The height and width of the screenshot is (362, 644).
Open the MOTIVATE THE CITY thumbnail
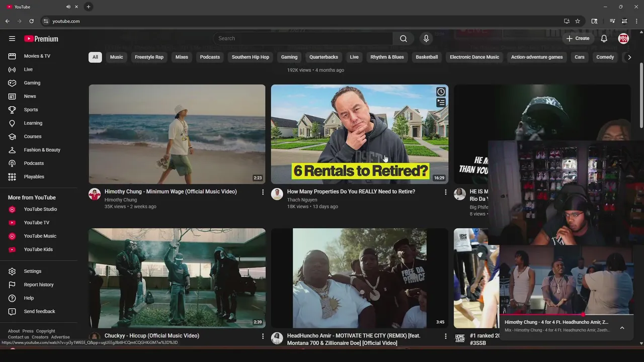click(x=360, y=278)
